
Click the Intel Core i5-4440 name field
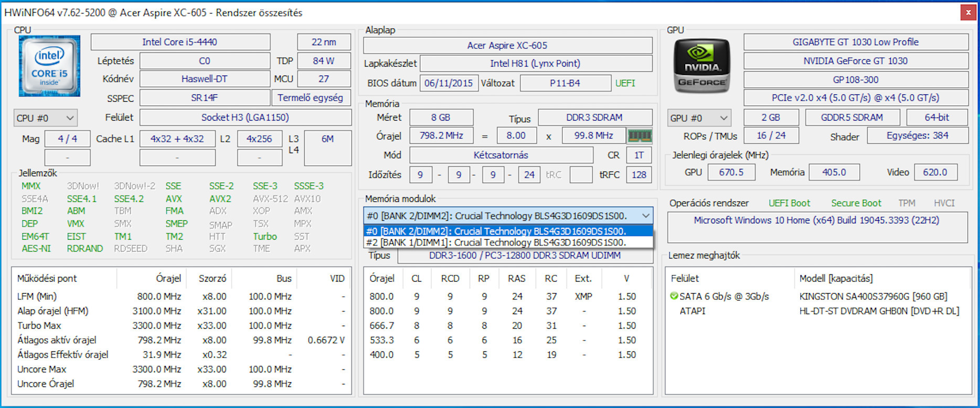click(x=180, y=42)
